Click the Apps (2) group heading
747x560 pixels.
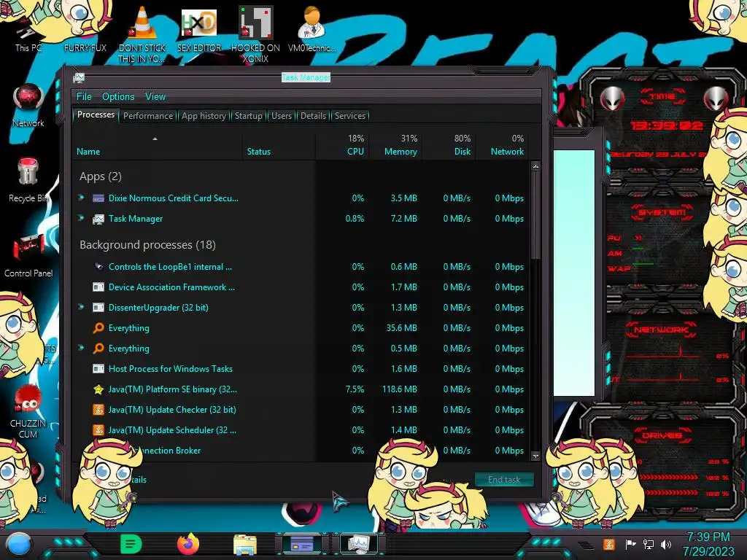pyautogui.click(x=101, y=176)
